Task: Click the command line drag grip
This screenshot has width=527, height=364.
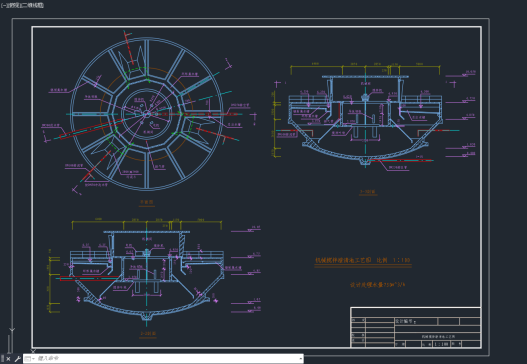Action: click(2, 359)
